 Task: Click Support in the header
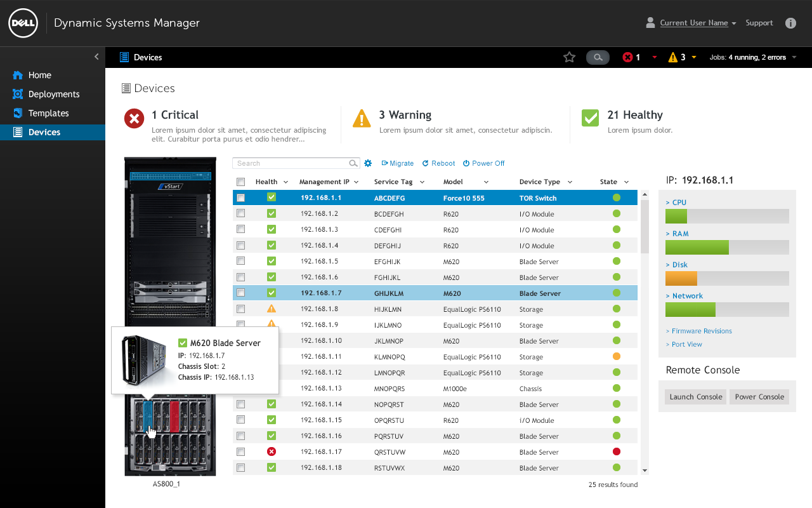(759, 23)
